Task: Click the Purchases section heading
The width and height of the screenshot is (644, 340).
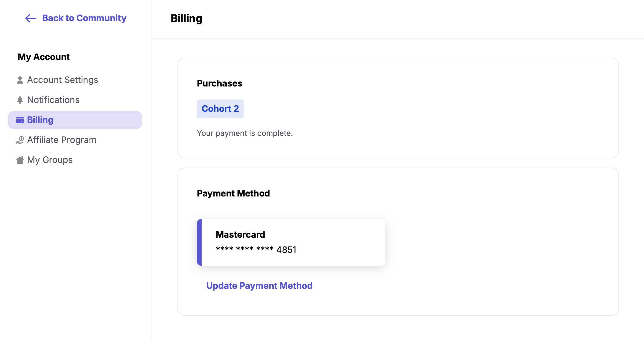Action: pyautogui.click(x=220, y=84)
